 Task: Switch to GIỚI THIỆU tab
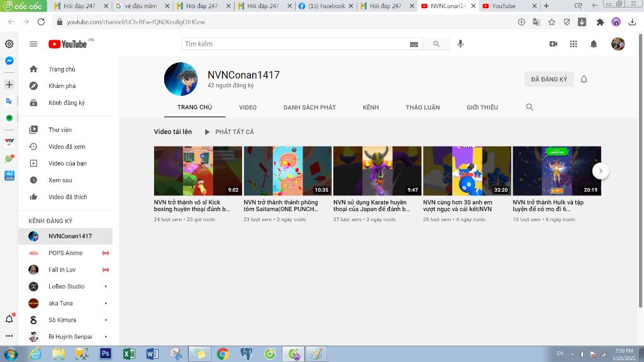(482, 107)
